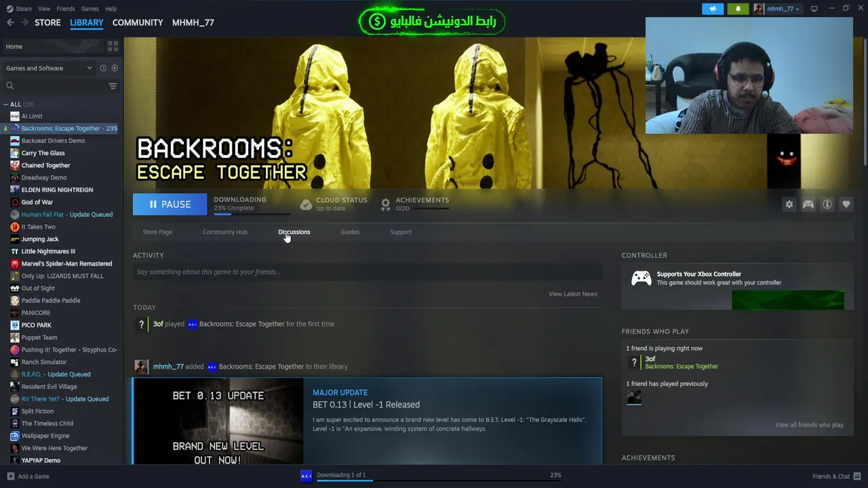Open the Games menu
The height and width of the screenshot is (488, 868).
point(90,9)
